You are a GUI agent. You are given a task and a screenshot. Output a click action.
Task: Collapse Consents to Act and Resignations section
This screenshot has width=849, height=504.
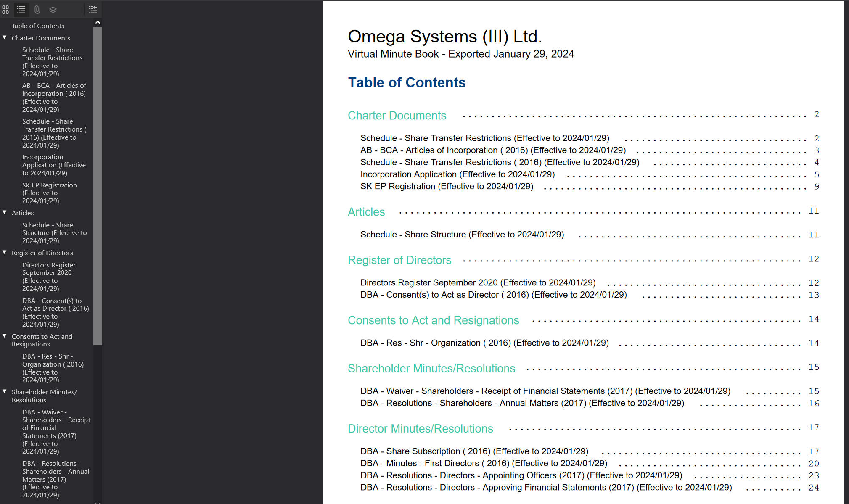(5, 336)
